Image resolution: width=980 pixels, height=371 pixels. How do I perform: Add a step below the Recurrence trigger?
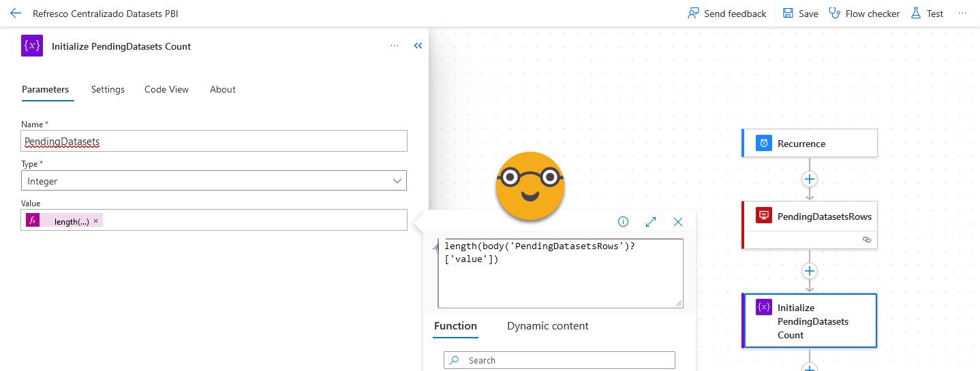[x=809, y=179]
